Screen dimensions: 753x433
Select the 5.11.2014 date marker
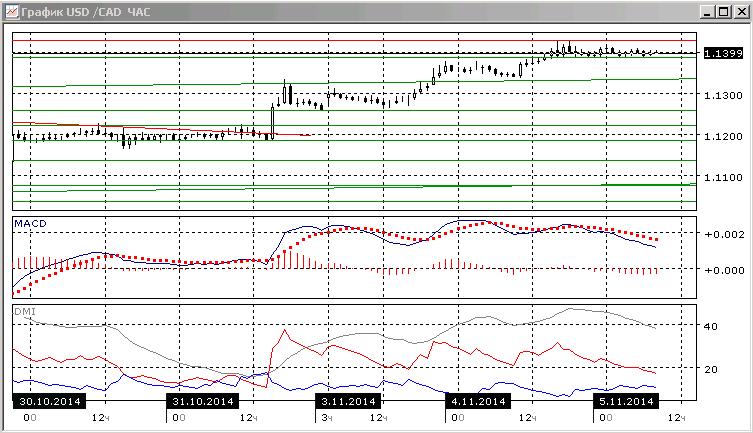[x=626, y=401]
